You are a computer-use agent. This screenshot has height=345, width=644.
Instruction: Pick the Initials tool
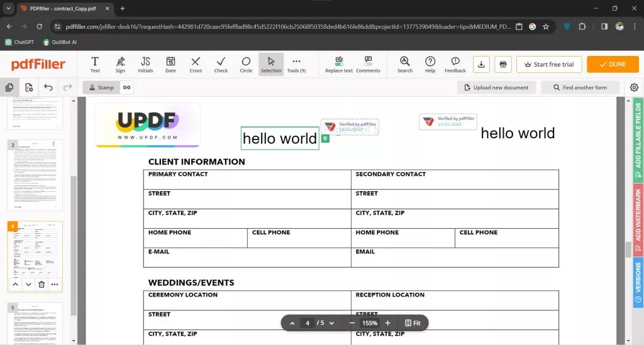[145, 64]
